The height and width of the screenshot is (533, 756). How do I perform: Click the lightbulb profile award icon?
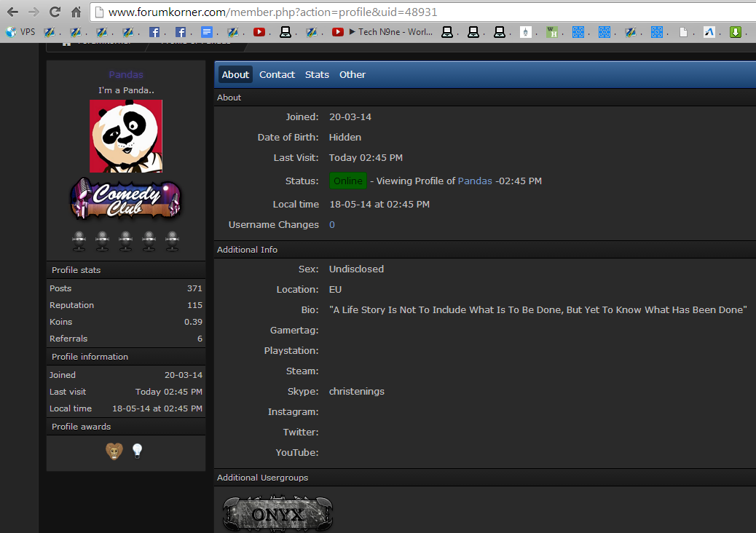coord(138,451)
